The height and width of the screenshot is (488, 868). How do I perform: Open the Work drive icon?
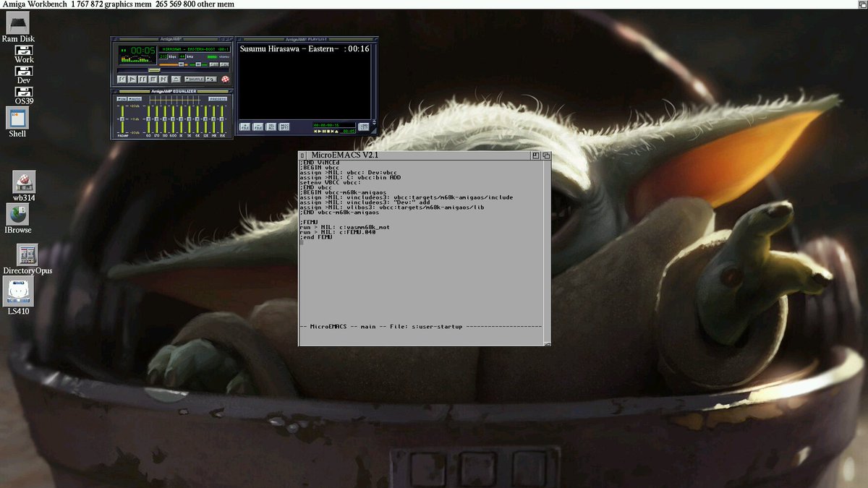click(x=24, y=51)
